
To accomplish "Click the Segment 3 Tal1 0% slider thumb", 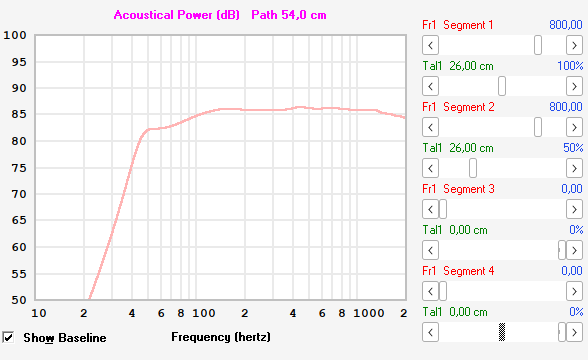I will click(x=562, y=250).
